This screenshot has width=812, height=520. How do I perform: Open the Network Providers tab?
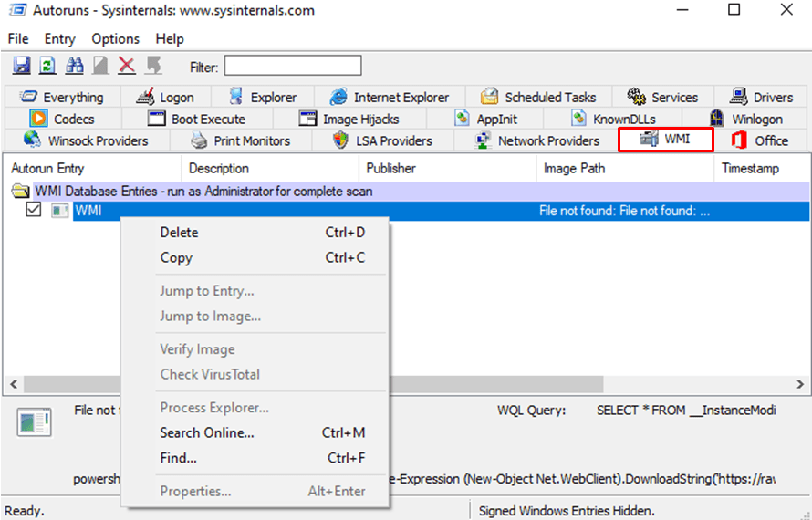click(537, 140)
